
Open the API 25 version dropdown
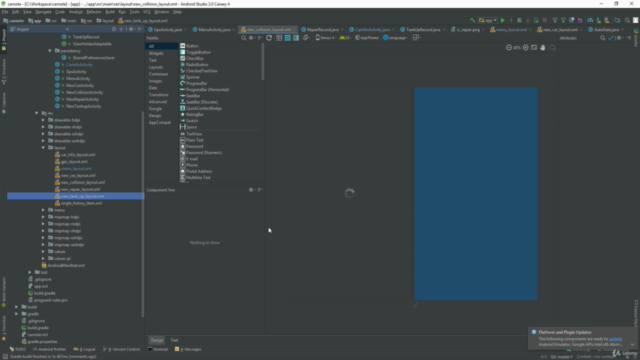pos(345,38)
